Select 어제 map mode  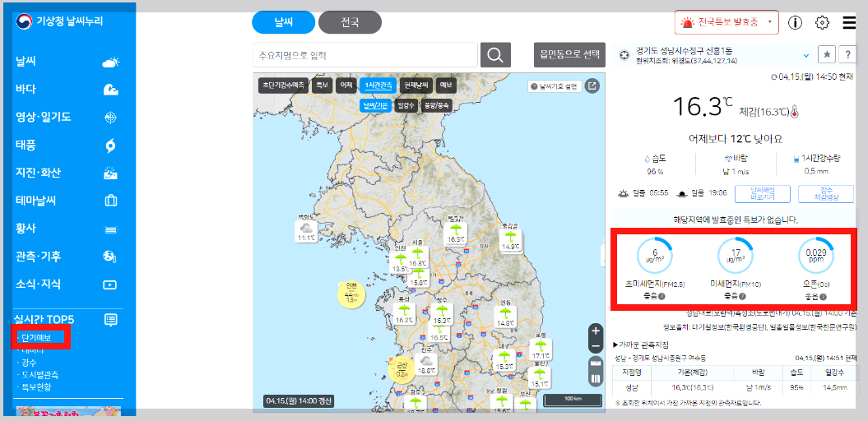pos(346,86)
